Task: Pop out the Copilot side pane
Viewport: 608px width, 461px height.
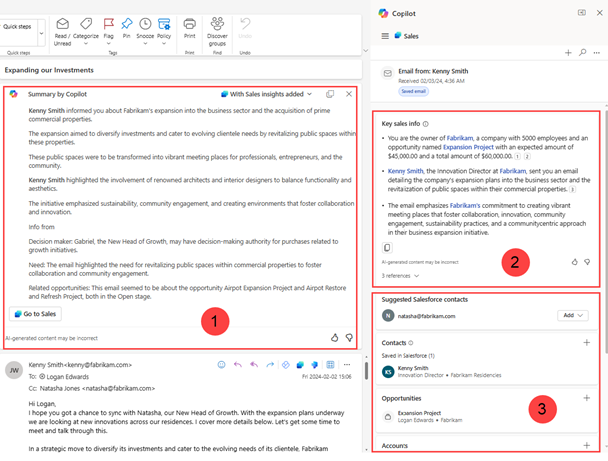Action: 582,13
